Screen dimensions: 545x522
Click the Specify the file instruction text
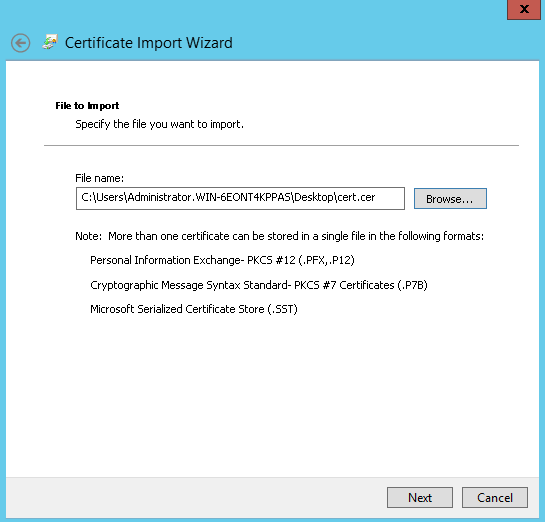160,124
